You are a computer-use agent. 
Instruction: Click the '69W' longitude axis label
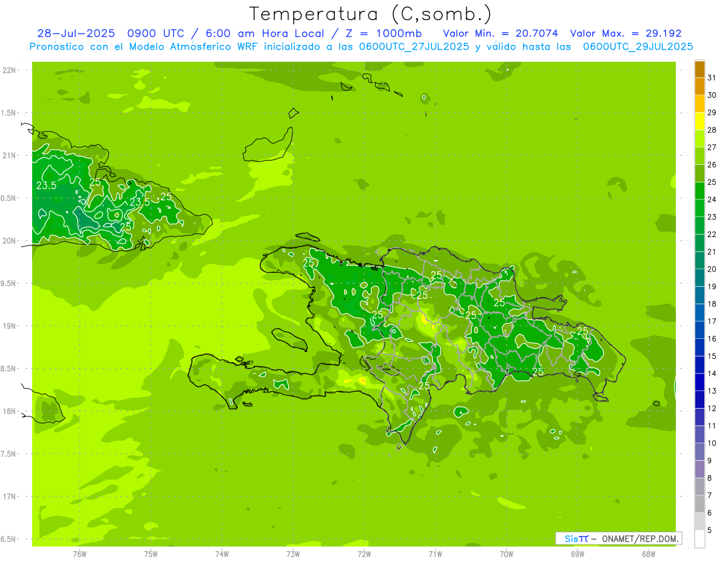(x=578, y=554)
